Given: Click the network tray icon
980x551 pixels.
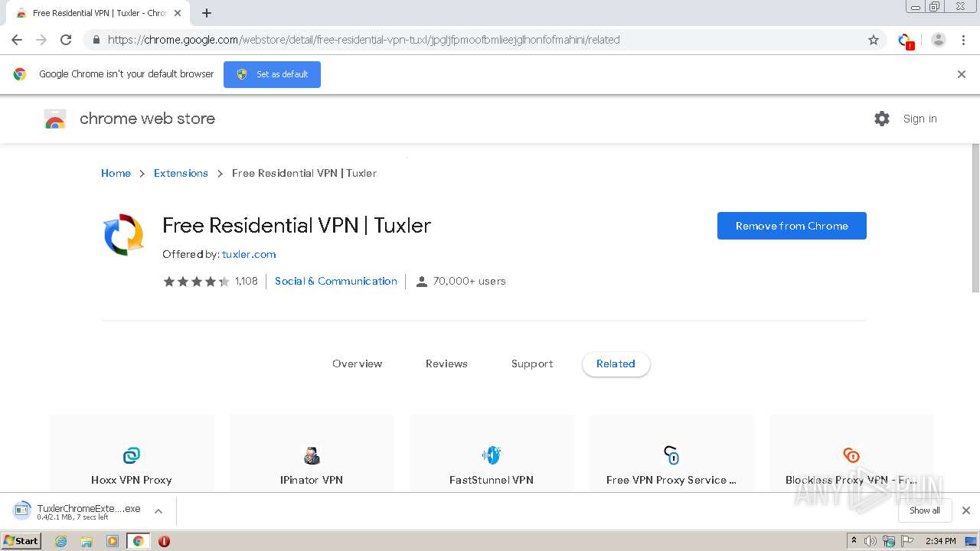Looking at the screenshot, I should (889, 541).
